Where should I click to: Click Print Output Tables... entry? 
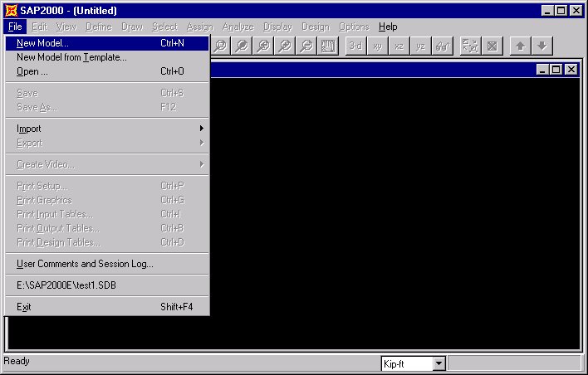[x=107, y=228]
